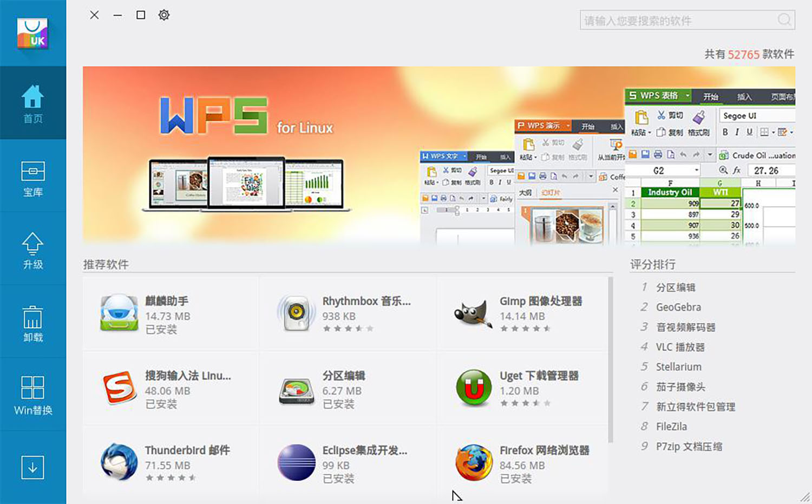Click the software search input field
The width and height of the screenshot is (812, 504).
(687, 21)
